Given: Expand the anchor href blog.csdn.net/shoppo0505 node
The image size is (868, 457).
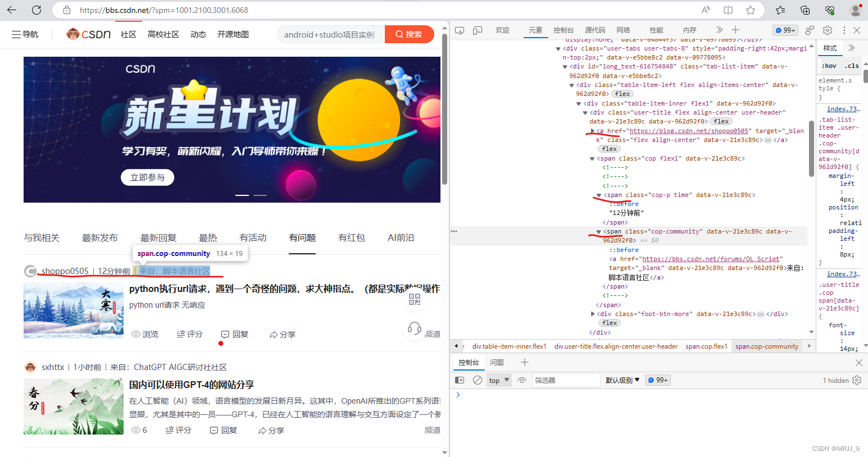Looking at the screenshot, I should pos(592,131).
